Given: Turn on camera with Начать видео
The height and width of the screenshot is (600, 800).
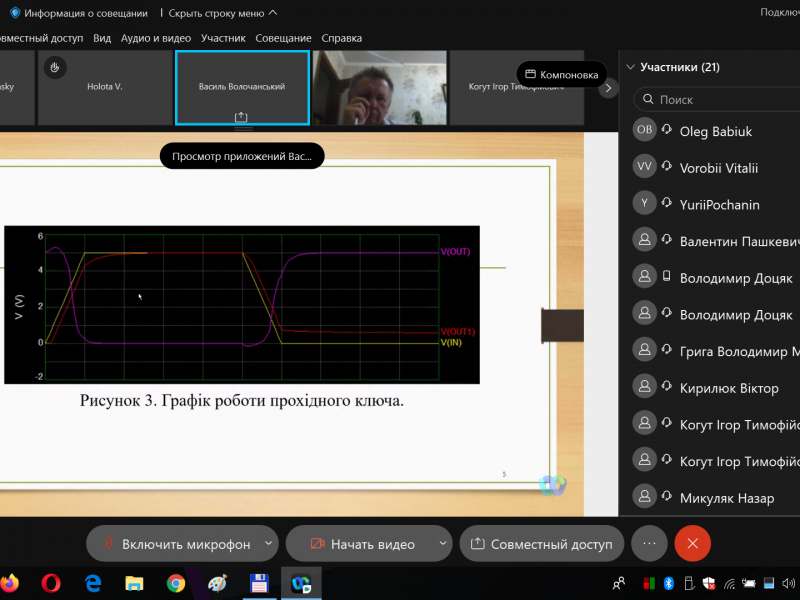Looking at the screenshot, I should tap(362, 544).
